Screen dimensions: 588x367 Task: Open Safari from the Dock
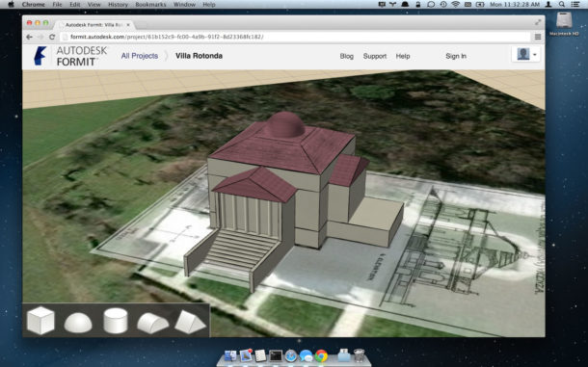click(x=290, y=355)
